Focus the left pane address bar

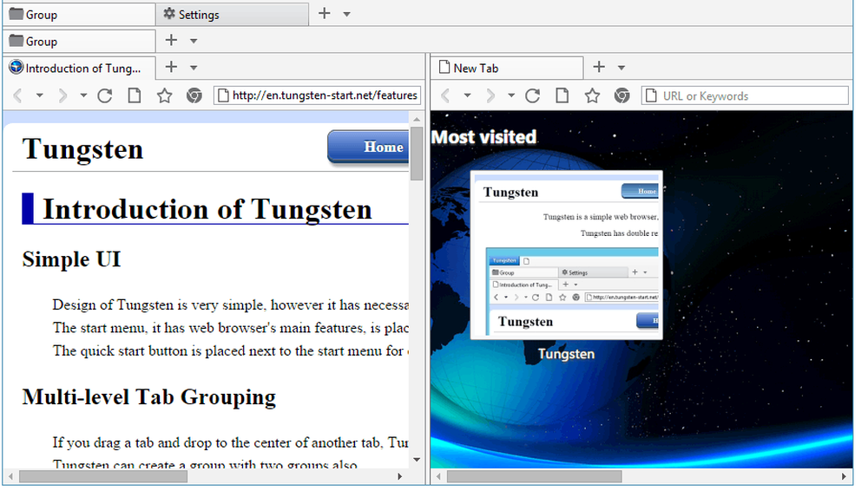pos(317,95)
